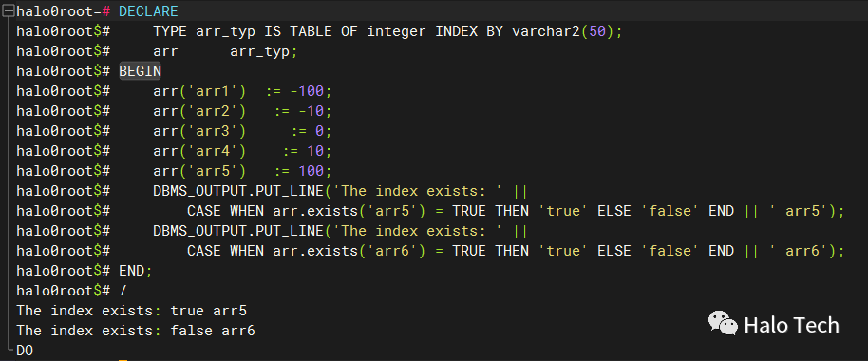Click the ' arr6' string literal before closing parenthesis
This screenshot has height=361, width=868.
pos(799,251)
